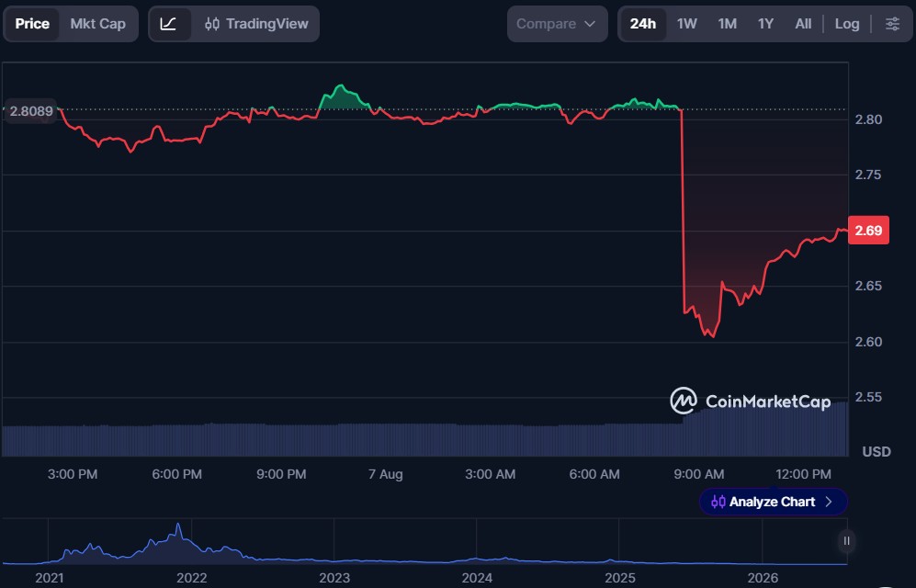Click the 2.75 price axis label
This screenshot has height=588, width=916.
click(x=868, y=175)
